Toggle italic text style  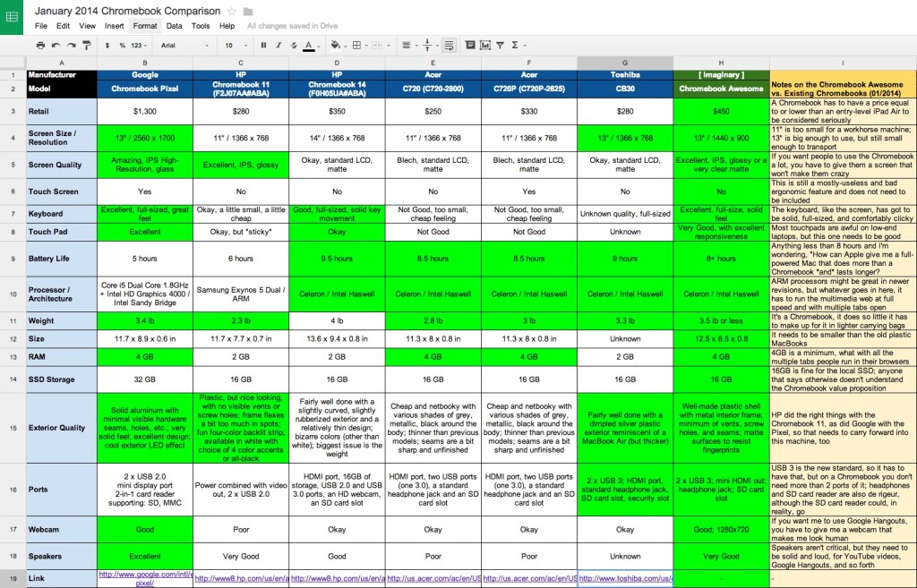(x=278, y=45)
